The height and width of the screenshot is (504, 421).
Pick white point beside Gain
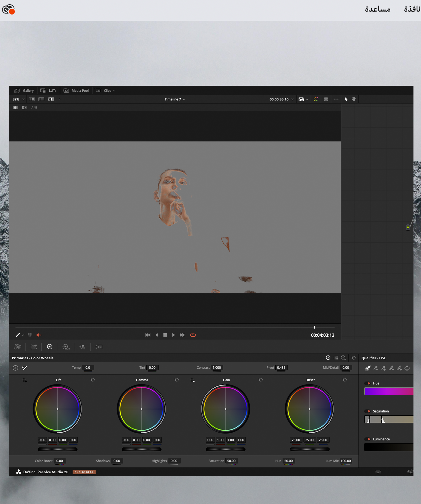(192, 380)
